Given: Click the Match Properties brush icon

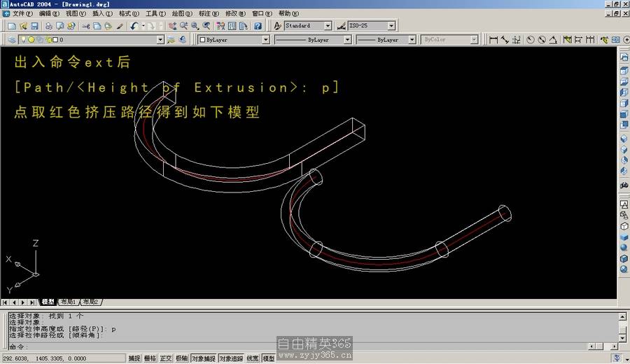Looking at the screenshot, I should (120, 26).
